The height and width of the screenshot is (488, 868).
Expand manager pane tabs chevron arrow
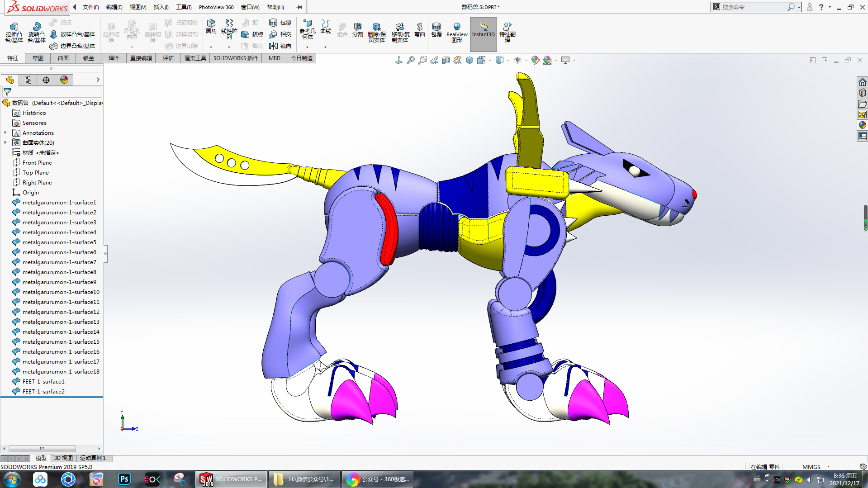[98, 80]
